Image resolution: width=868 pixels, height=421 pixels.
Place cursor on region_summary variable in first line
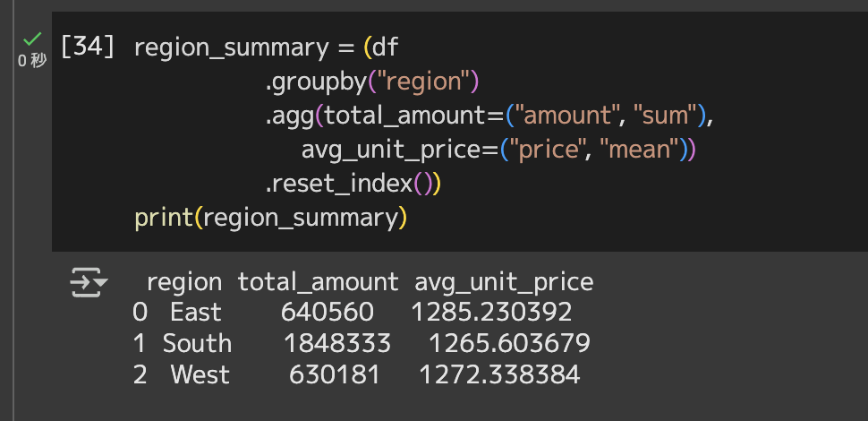(x=232, y=47)
